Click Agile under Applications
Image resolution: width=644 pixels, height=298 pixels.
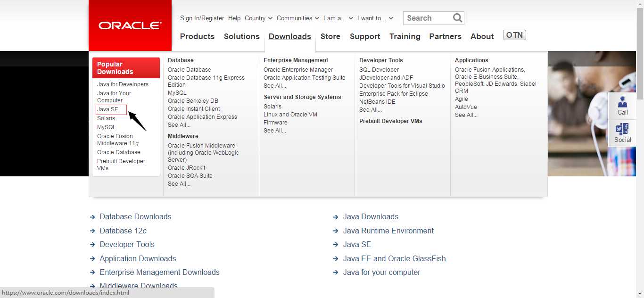pos(462,99)
